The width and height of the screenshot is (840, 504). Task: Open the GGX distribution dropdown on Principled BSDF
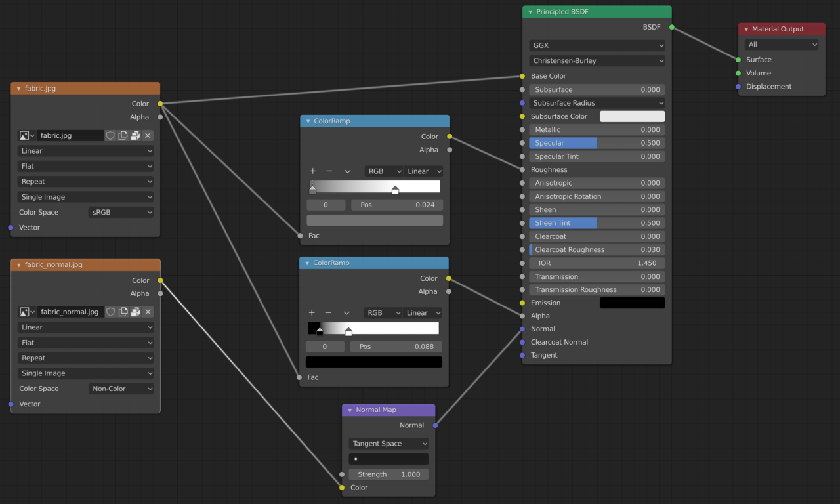(x=597, y=45)
